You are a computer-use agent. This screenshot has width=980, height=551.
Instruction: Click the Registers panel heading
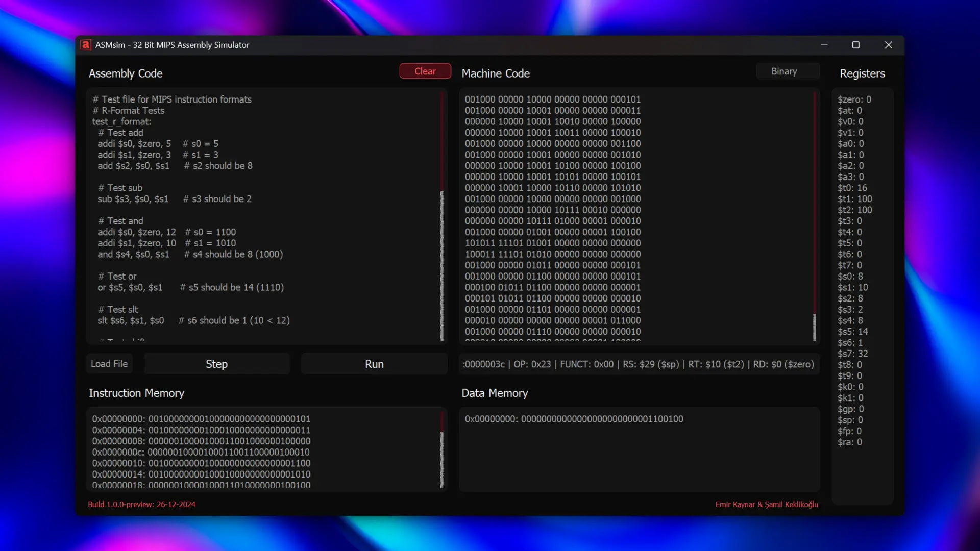[x=863, y=73]
